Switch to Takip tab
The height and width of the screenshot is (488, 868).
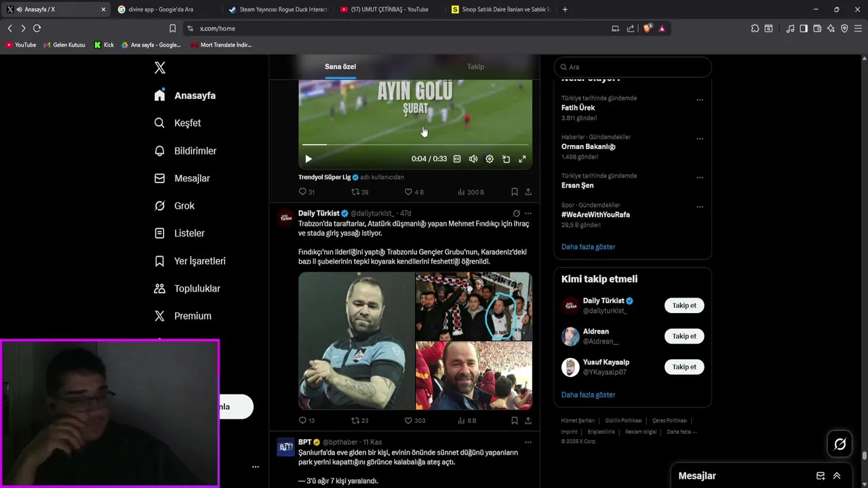pyautogui.click(x=475, y=66)
